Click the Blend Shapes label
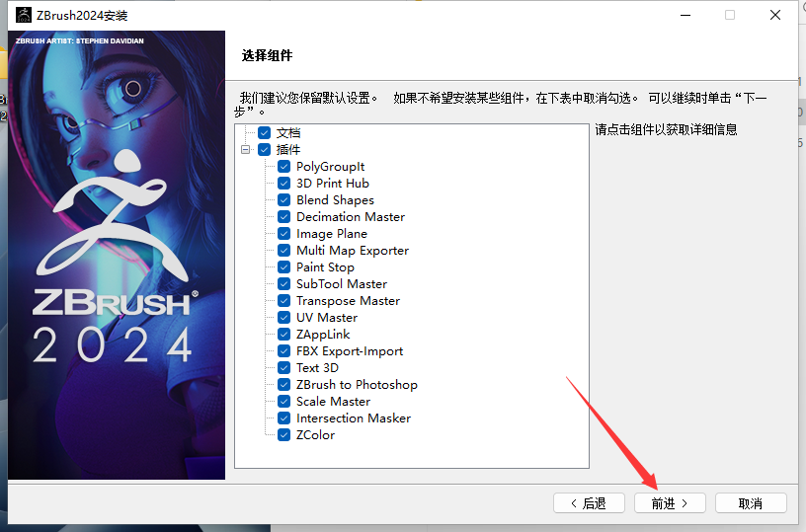Screen dimensions: 806x532 point(335,199)
